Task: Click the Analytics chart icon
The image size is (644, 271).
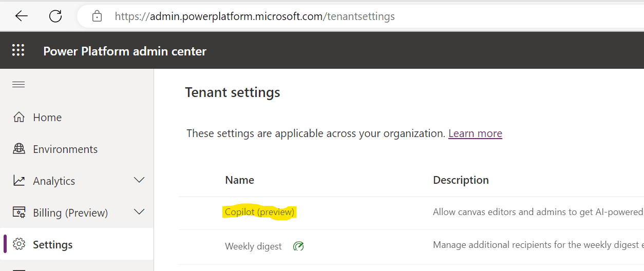Action: pyautogui.click(x=19, y=181)
